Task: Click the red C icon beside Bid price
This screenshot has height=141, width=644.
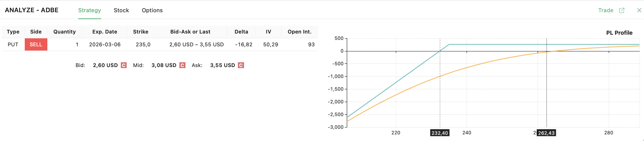Action: point(124,65)
